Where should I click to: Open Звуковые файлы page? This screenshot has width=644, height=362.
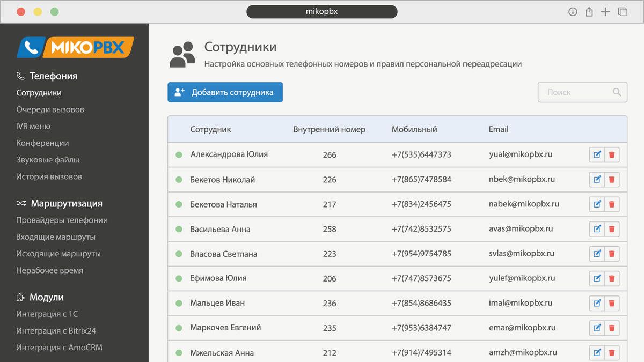48,160
